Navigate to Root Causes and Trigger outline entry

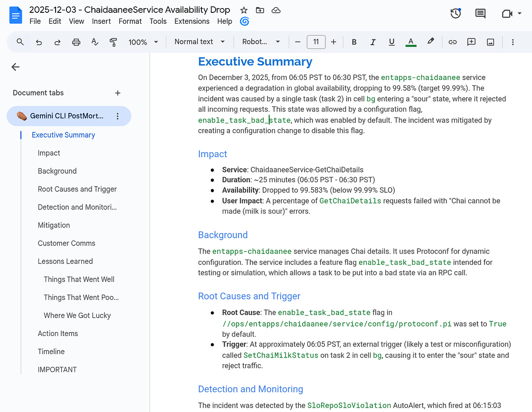pyautogui.click(x=77, y=189)
